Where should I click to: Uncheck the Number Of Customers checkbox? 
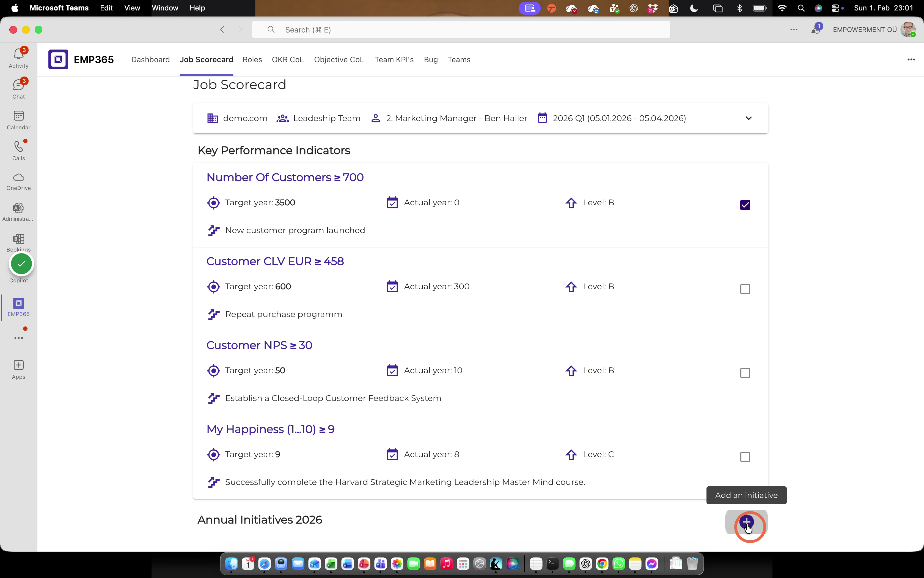coord(745,205)
